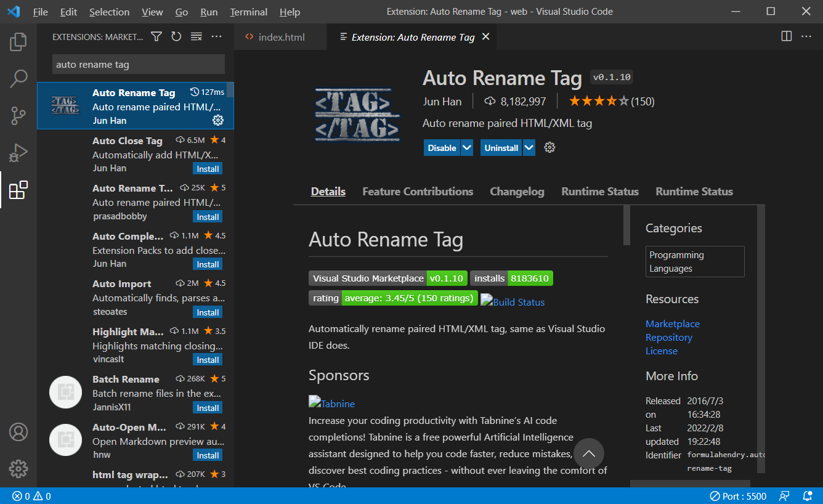Clear extensions search results icon
The width and height of the screenshot is (823, 504).
(197, 37)
